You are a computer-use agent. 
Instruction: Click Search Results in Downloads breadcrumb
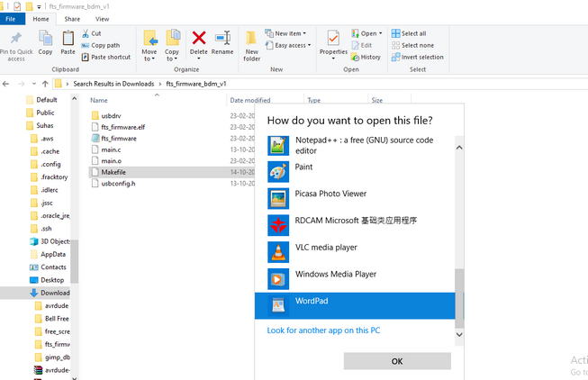coord(113,84)
